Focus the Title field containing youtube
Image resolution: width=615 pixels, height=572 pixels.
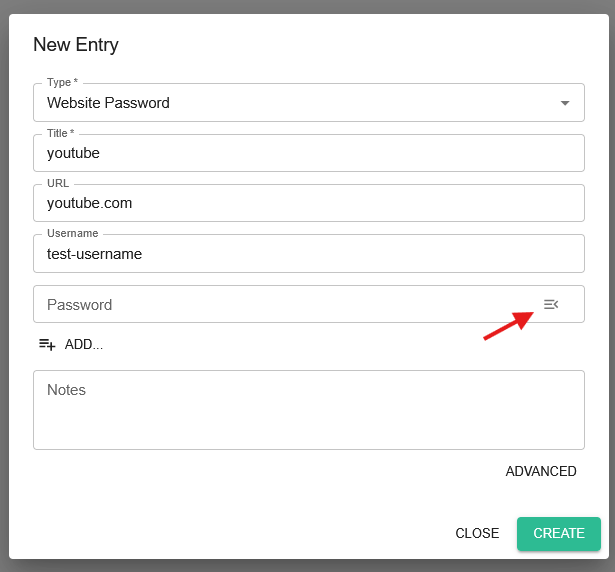point(309,153)
